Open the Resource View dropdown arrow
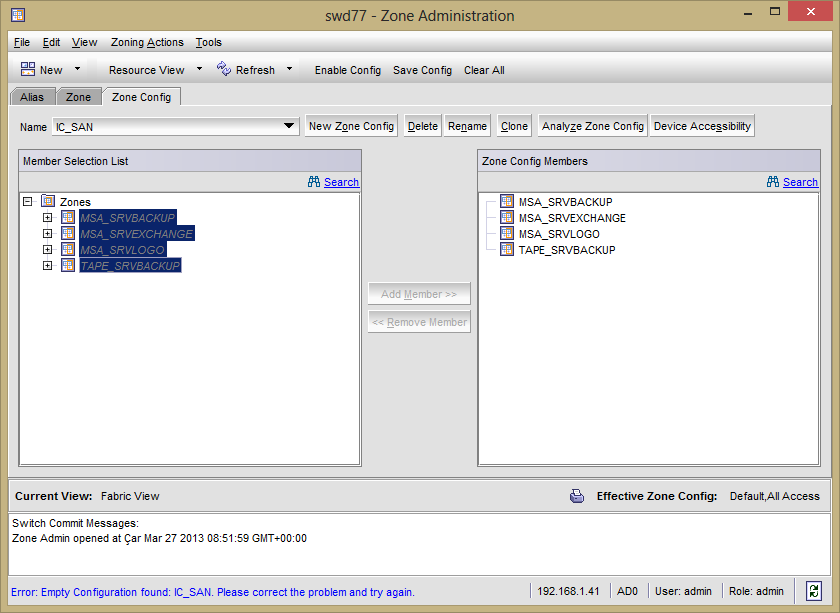 (x=199, y=69)
